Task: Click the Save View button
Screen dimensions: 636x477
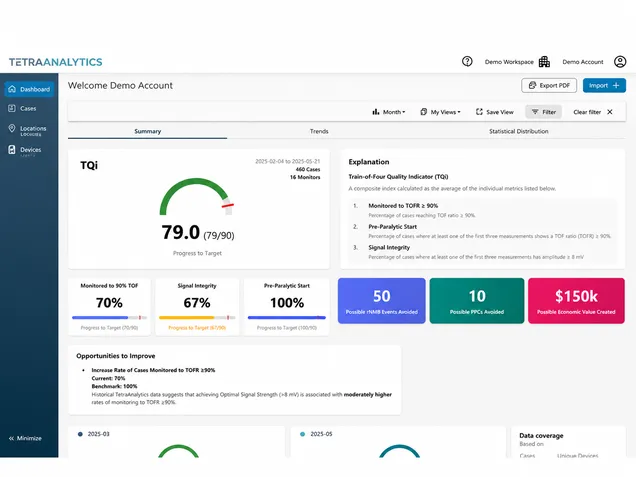Action: pyautogui.click(x=495, y=112)
